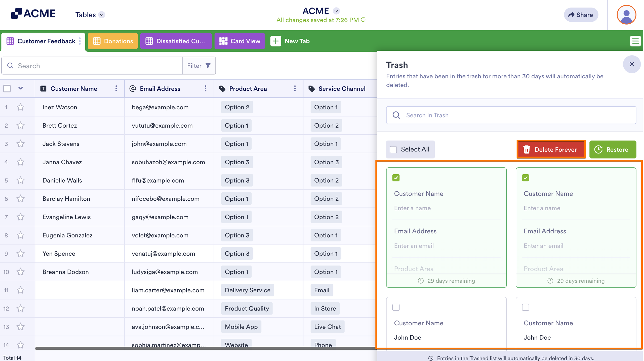This screenshot has height=361, width=644.
Task: Switch to Donations tab
Action: tap(113, 41)
